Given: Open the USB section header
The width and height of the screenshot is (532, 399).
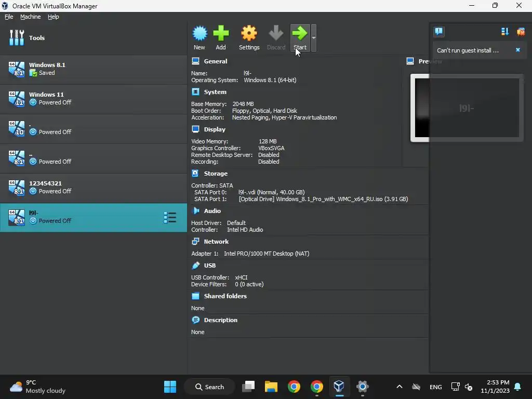Looking at the screenshot, I should point(210,265).
